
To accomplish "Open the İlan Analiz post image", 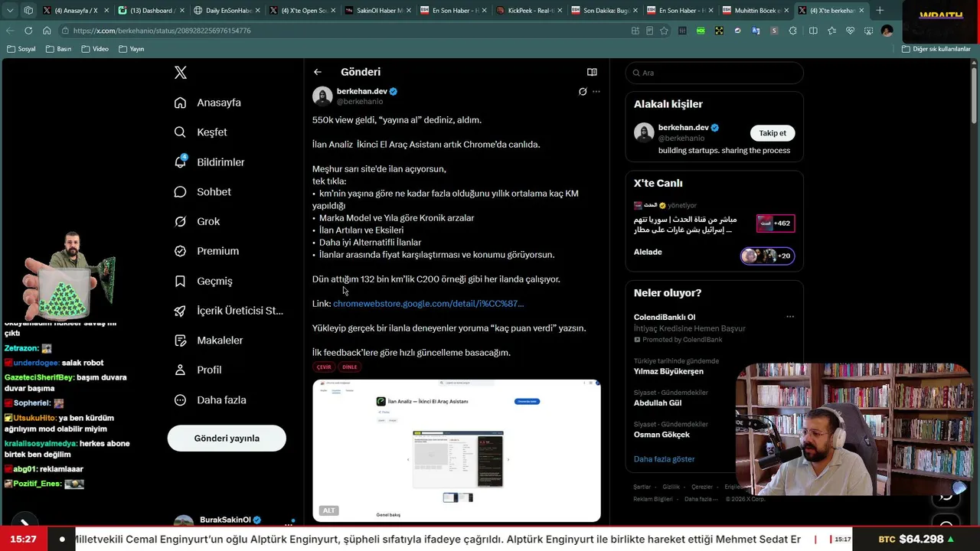I will click(x=456, y=451).
